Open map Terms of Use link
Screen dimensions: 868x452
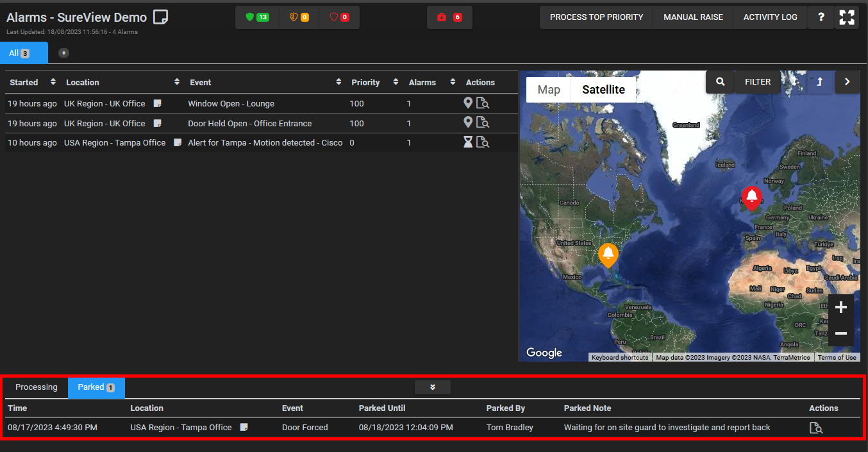click(x=837, y=358)
